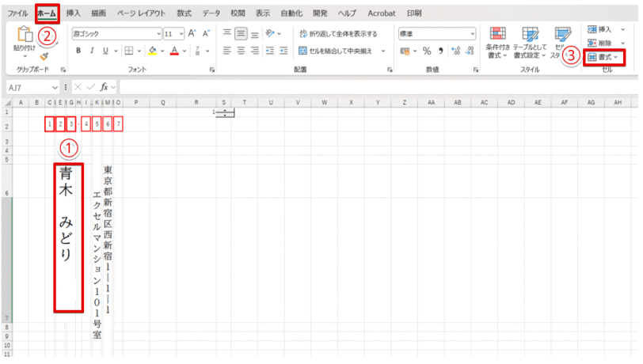
Task: Increase font size with the larger A icon
Action: click(192, 33)
